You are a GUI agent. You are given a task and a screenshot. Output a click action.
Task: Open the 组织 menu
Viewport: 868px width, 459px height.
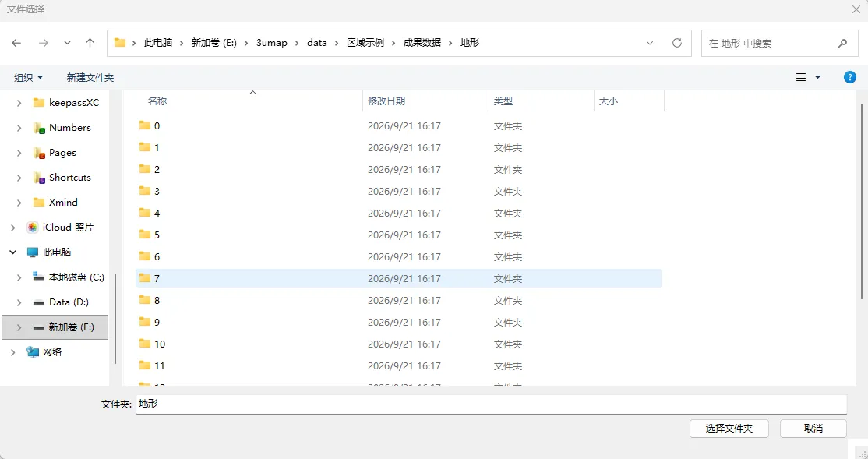pos(28,77)
